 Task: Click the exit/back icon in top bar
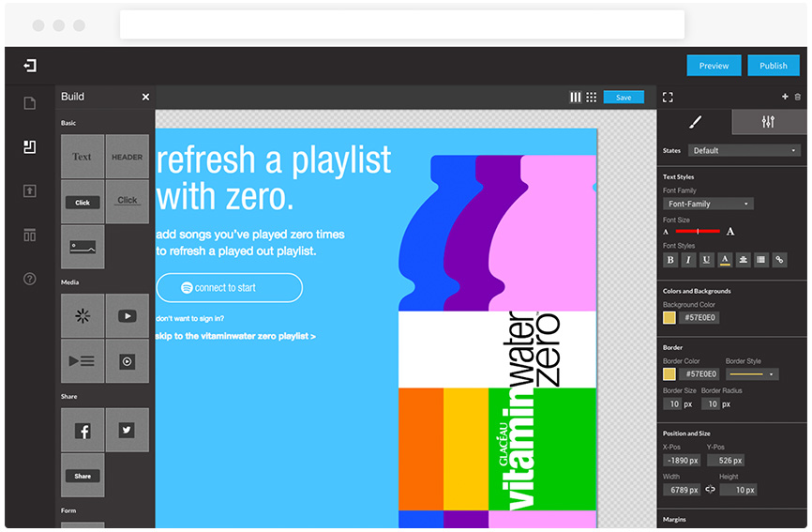pyautogui.click(x=30, y=66)
